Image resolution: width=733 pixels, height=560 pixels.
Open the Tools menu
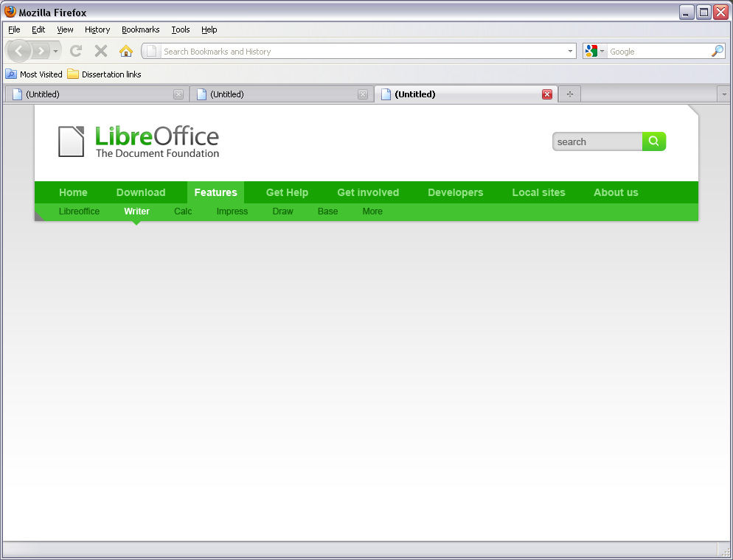tap(181, 29)
